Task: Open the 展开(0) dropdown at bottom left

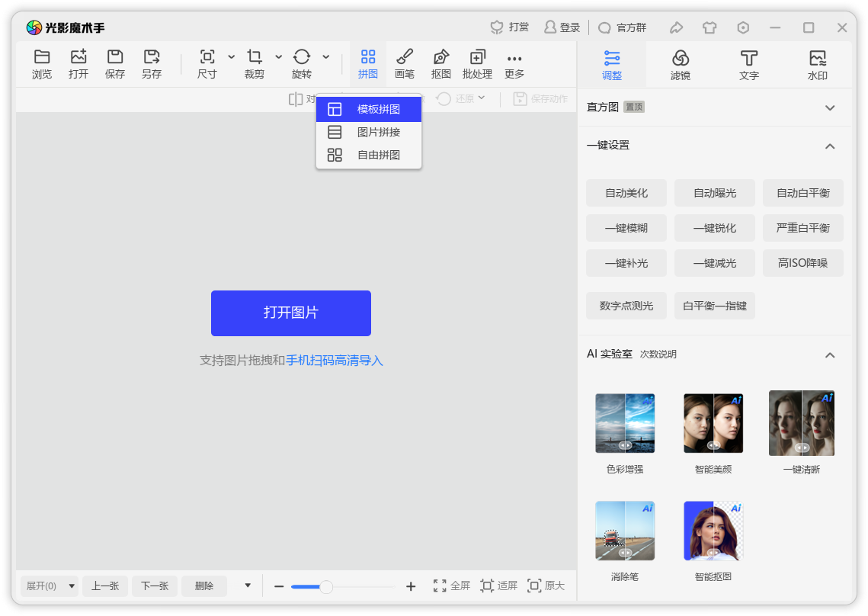Action: click(x=48, y=586)
